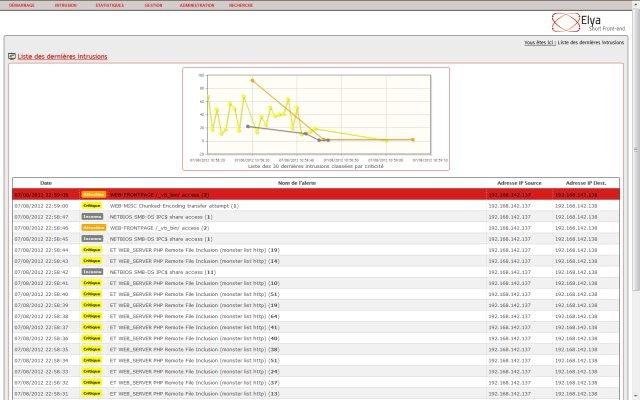Click the Critique badge in the 22:59:00 row

pos(91,206)
